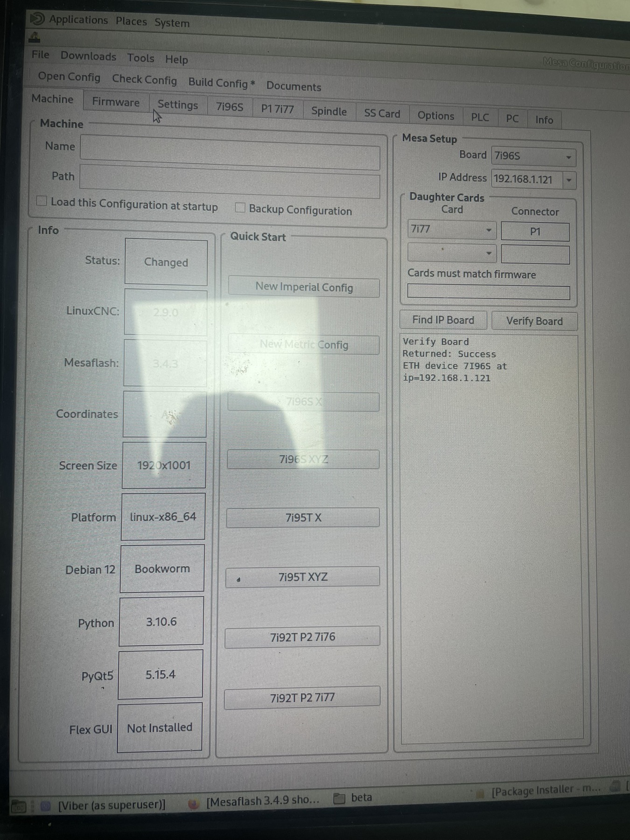Enable Load this Configuration at startup
This screenshot has width=630, height=840.
tap(42, 201)
